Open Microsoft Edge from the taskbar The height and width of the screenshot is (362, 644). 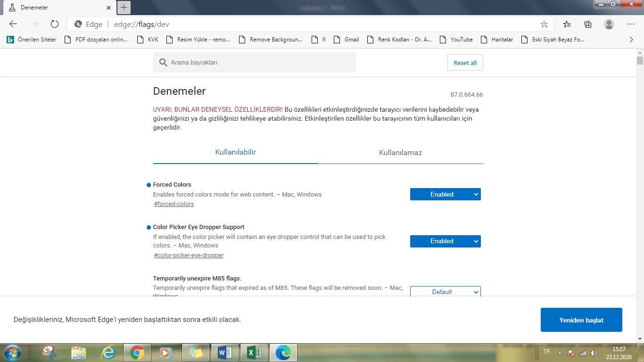click(283, 352)
